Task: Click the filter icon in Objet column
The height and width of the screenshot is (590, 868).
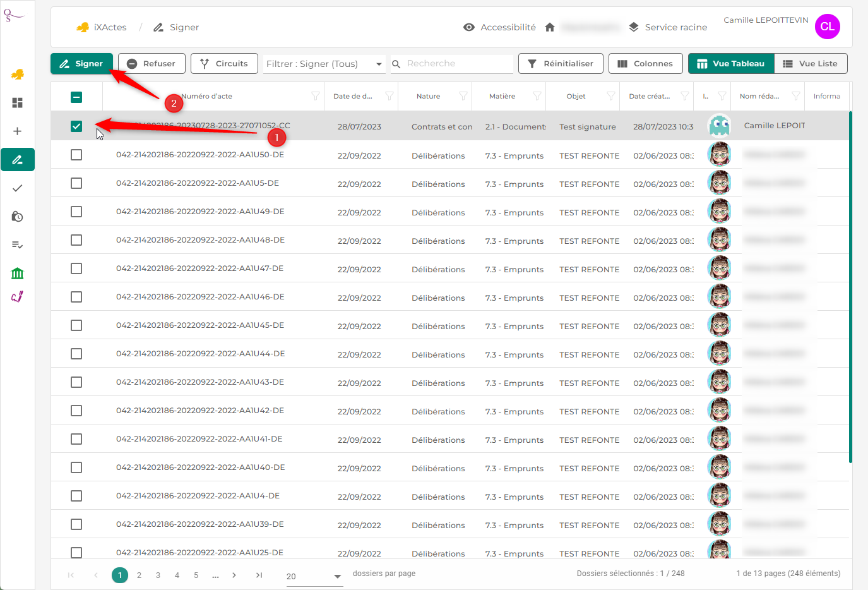Action: click(610, 97)
